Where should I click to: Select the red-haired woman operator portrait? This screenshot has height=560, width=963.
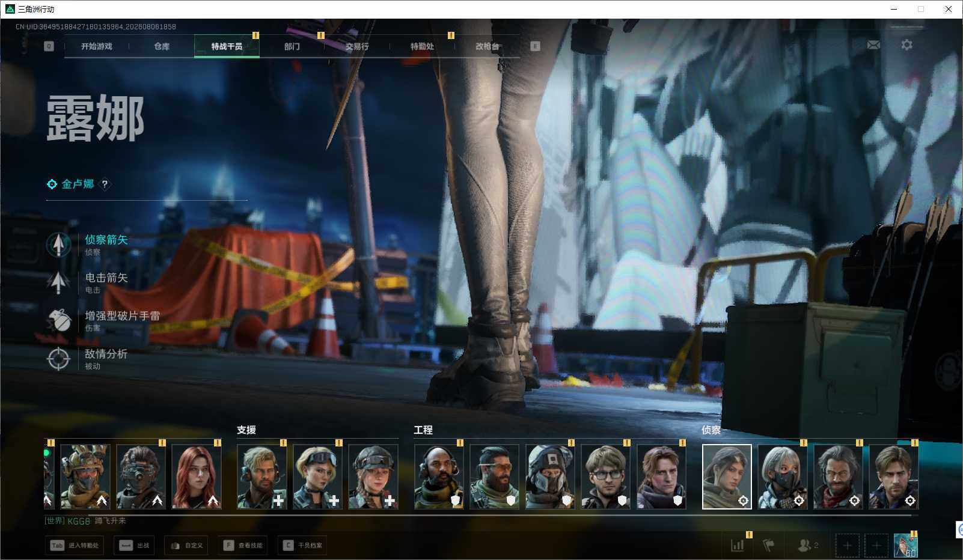[197, 476]
